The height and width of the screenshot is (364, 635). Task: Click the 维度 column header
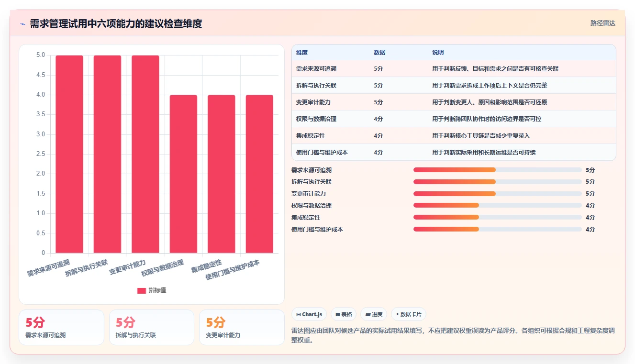pos(302,53)
